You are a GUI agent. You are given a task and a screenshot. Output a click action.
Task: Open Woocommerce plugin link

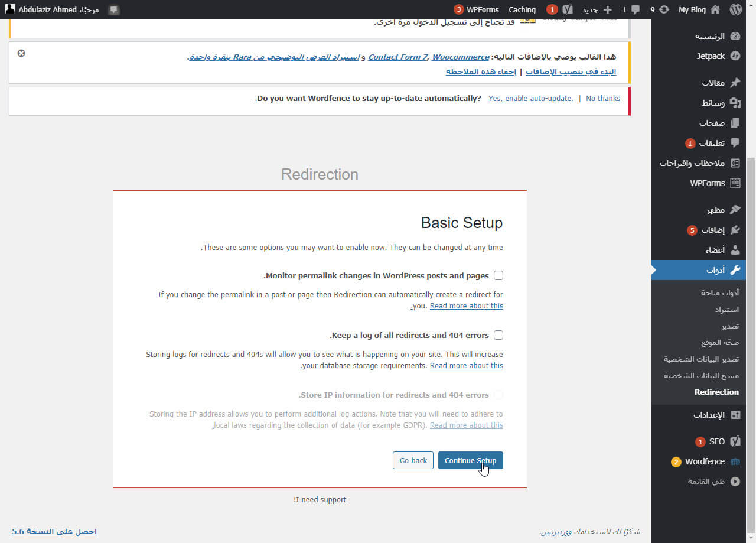coord(461,57)
